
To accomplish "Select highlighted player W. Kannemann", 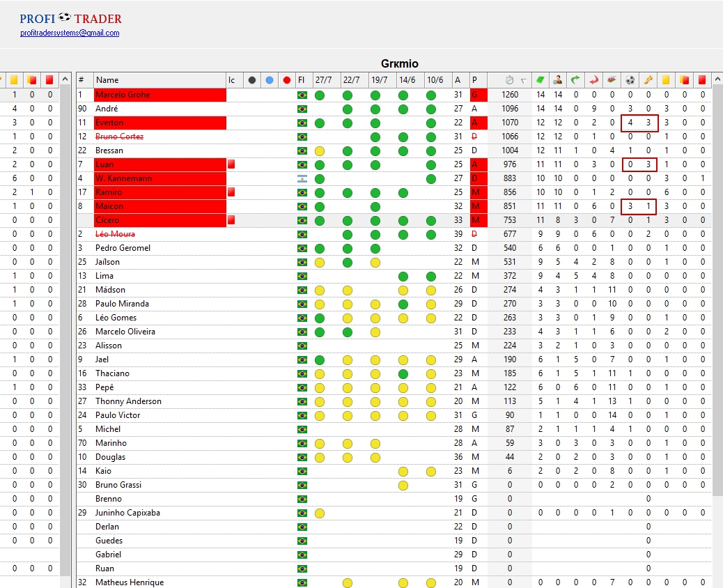I will coord(123,178).
